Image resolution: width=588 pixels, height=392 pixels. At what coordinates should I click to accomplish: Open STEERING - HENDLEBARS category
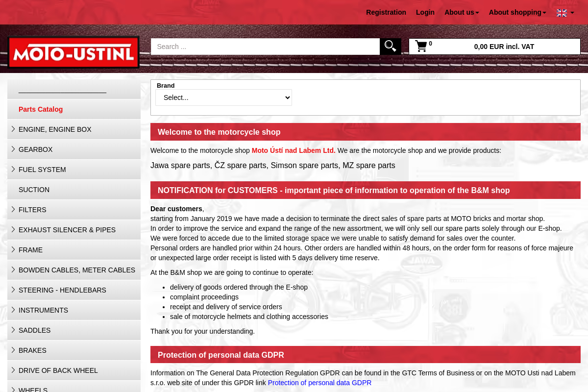tap(74, 290)
